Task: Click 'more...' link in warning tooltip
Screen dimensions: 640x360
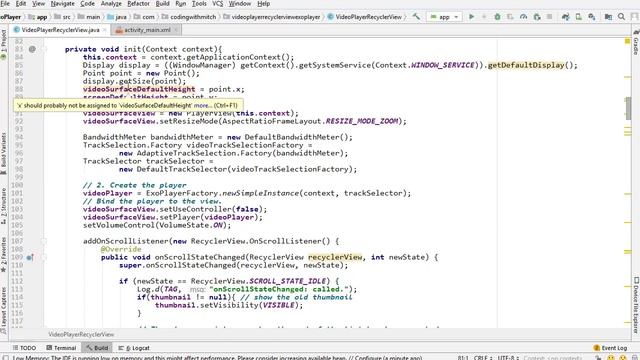Action: coord(202,105)
